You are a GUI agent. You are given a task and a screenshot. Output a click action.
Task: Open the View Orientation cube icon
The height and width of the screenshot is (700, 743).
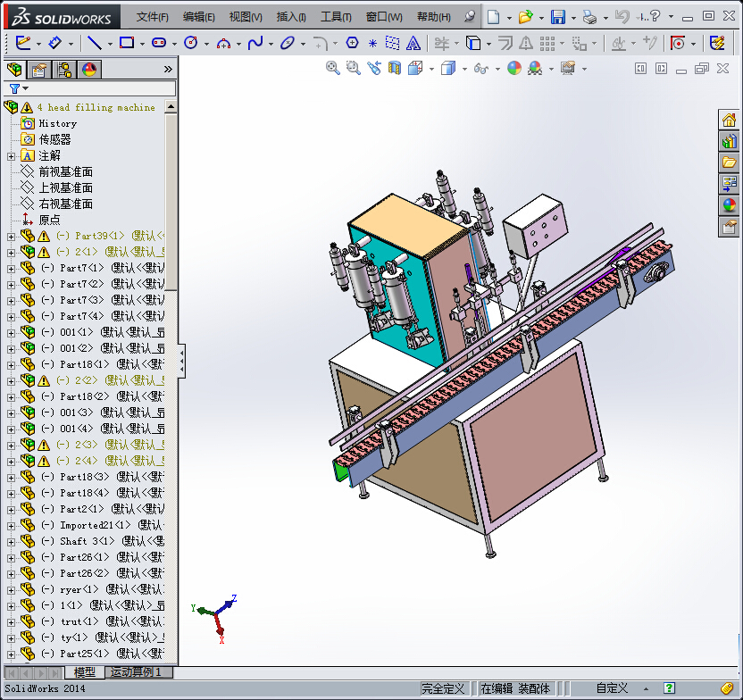(x=415, y=68)
